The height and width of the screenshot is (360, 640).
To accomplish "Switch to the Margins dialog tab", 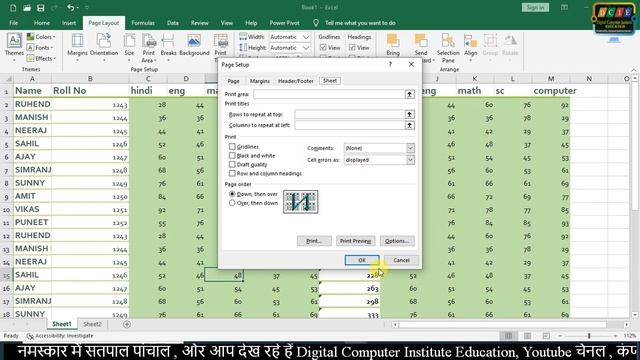I will pyautogui.click(x=260, y=81).
